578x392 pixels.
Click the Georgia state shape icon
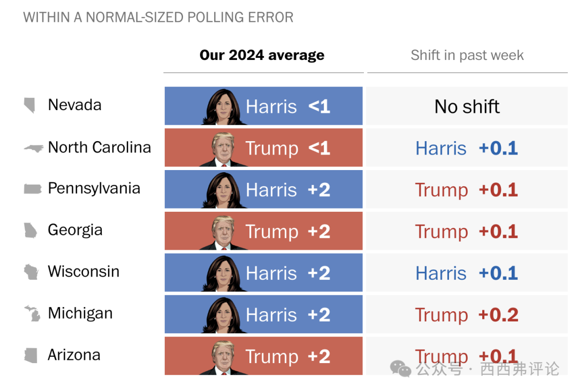(31, 230)
